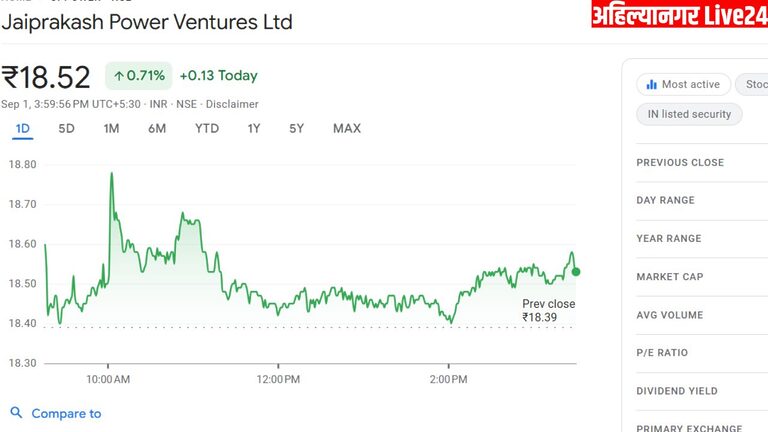768x432 pixels.
Task: Open the YTD chart view
Action: click(207, 128)
